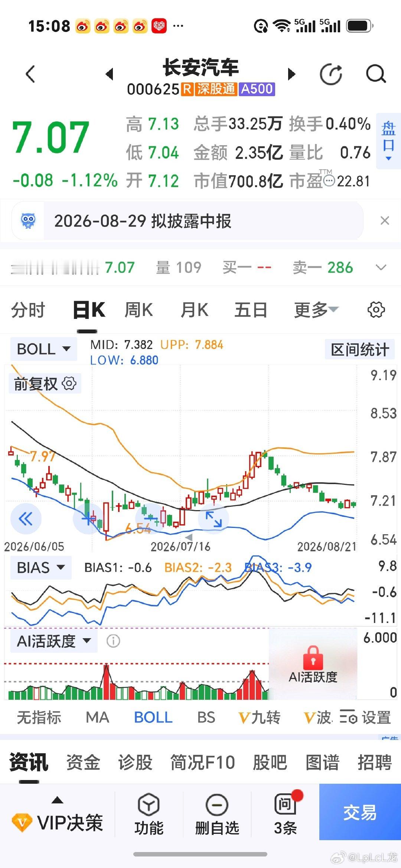Image resolution: width=401 pixels, height=868 pixels.
Task: Open 招聘 tab
Action: (375, 762)
